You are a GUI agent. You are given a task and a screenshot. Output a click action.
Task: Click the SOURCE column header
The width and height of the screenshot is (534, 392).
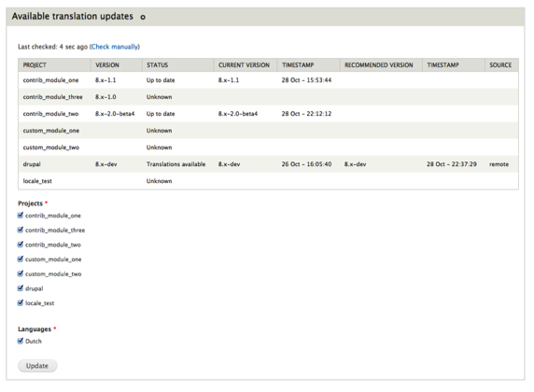point(500,65)
